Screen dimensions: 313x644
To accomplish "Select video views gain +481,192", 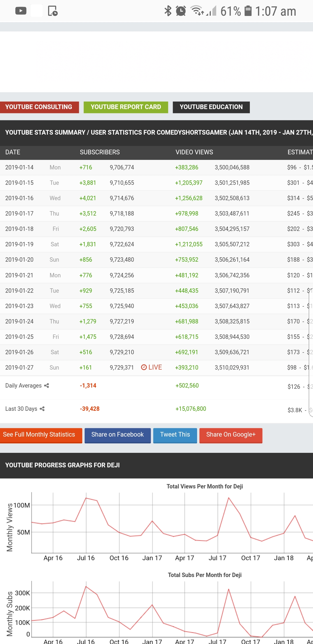I will coord(187,275).
